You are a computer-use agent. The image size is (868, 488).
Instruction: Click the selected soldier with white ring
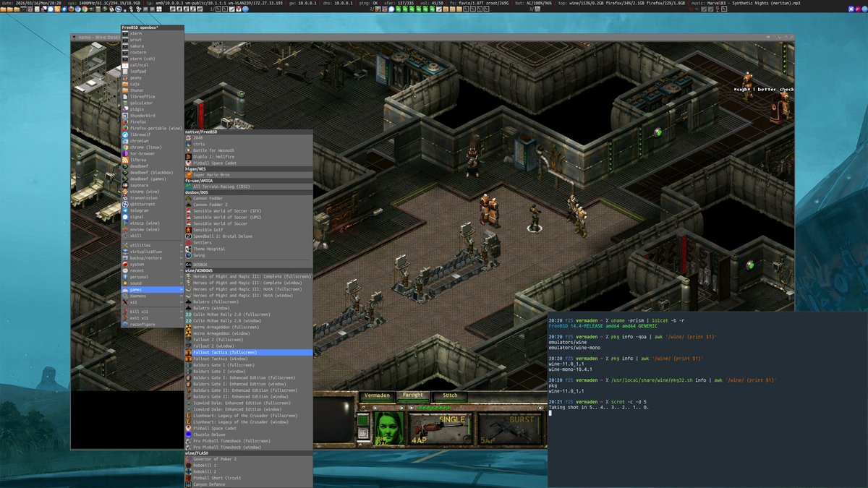[535, 217]
